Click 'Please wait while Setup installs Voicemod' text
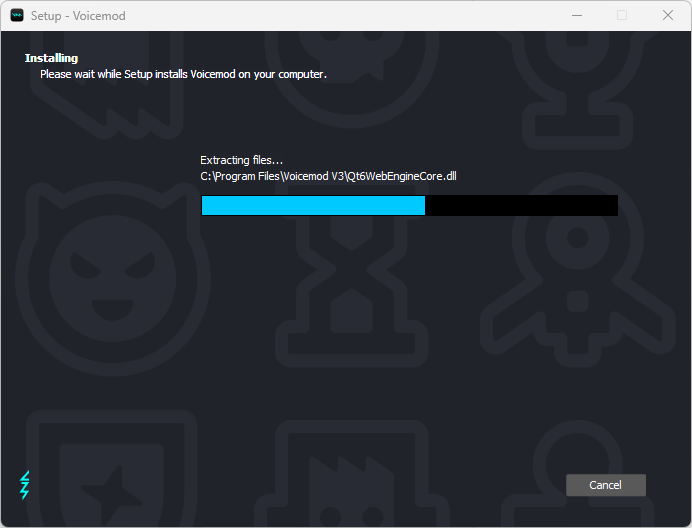The width and height of the screenshot is (692, 528). coord(183,74)
